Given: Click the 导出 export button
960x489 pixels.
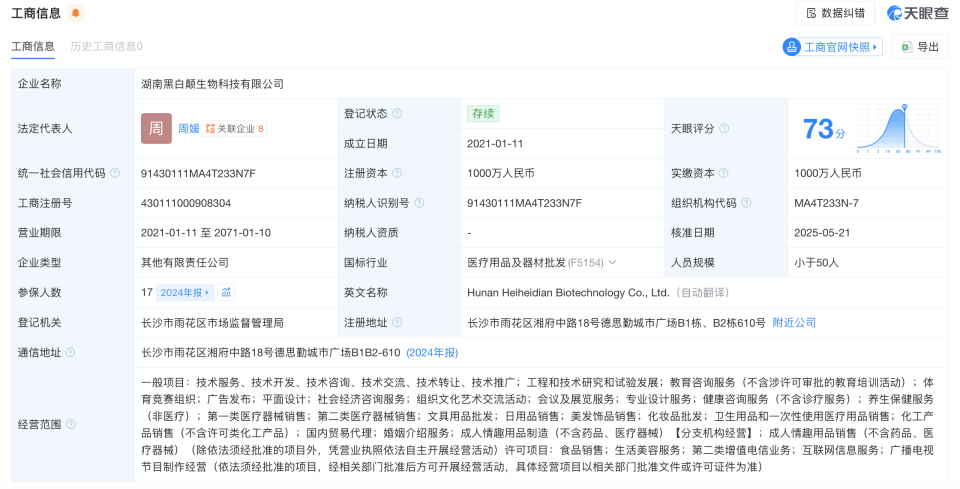Looking at the screenshot, I should [920, 47].
